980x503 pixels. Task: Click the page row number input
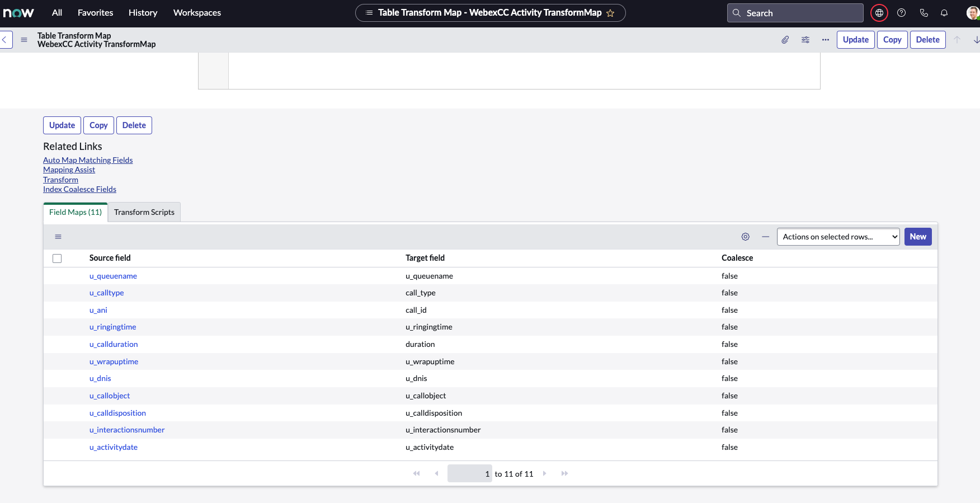(470, 473)
